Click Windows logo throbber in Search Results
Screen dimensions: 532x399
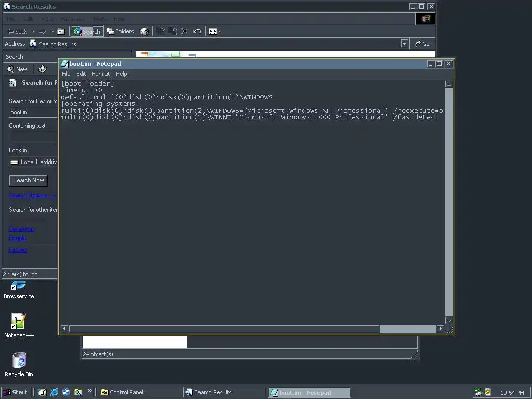pos(425,19)
